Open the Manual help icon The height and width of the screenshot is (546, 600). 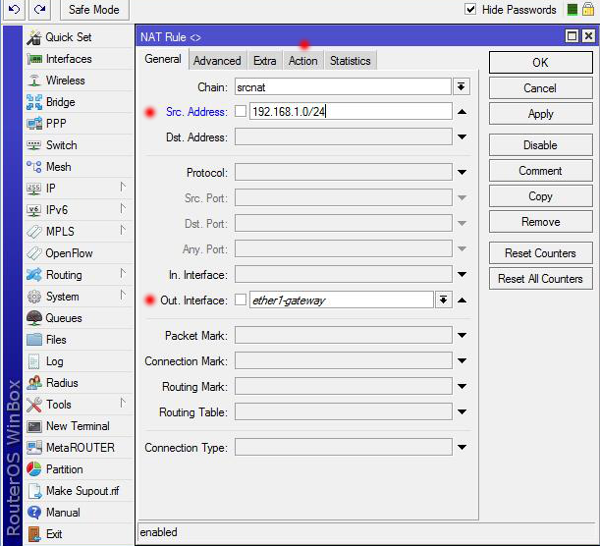(x=34, y=512)
